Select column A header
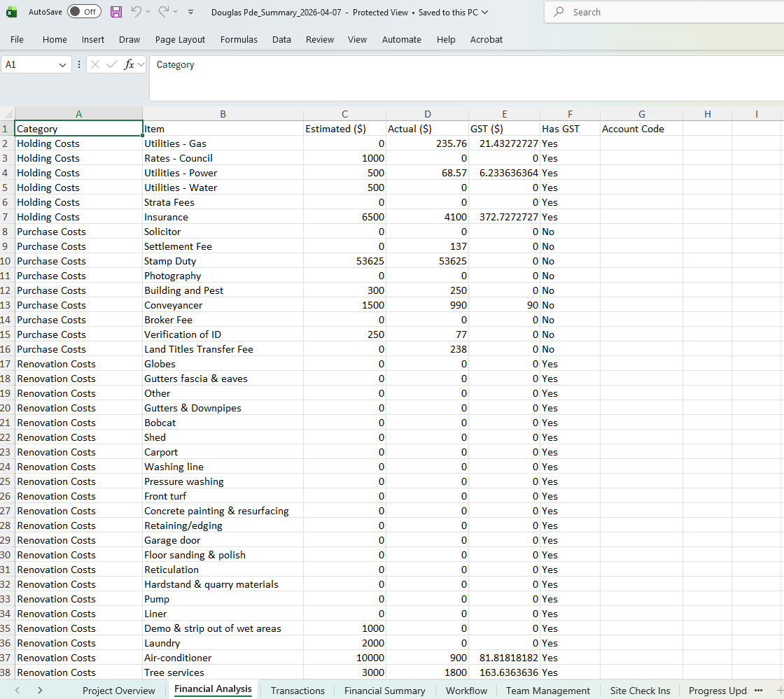 (x=78, y=114)
